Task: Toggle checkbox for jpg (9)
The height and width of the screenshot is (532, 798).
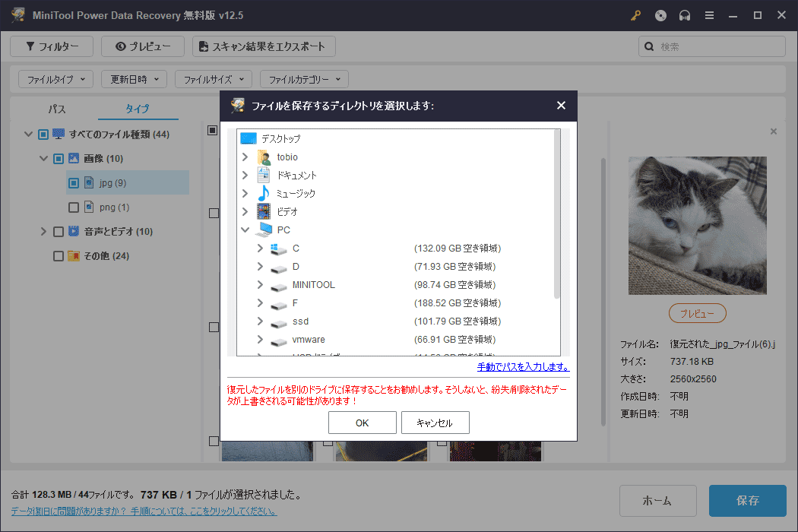Action: (74, 182)
